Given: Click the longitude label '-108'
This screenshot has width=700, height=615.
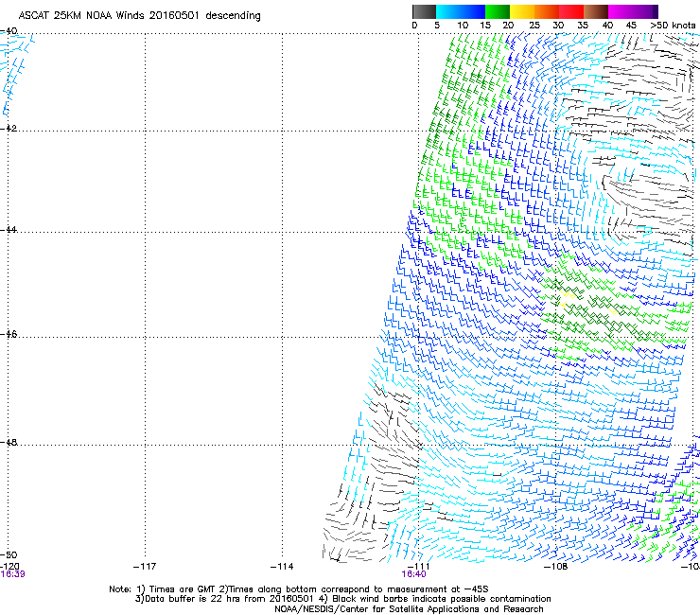Looking at the screenshot, I should click(555, 567).
